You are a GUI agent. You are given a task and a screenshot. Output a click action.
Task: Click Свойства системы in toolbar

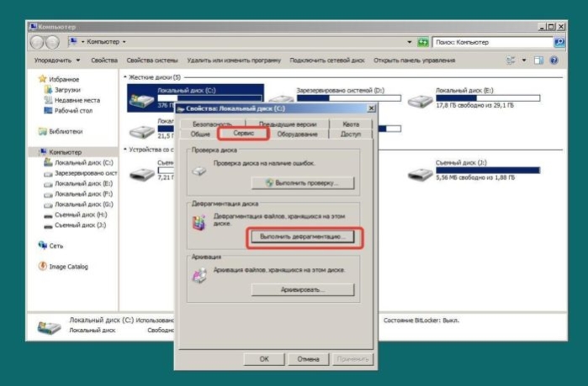[x=152, y=61]
